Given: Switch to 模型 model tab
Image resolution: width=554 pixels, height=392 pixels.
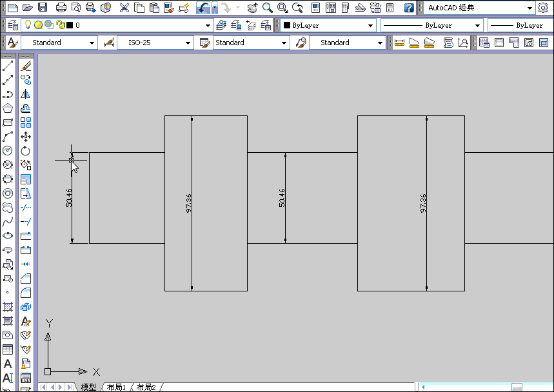Looking at the screenshot, I should (88, 387).
